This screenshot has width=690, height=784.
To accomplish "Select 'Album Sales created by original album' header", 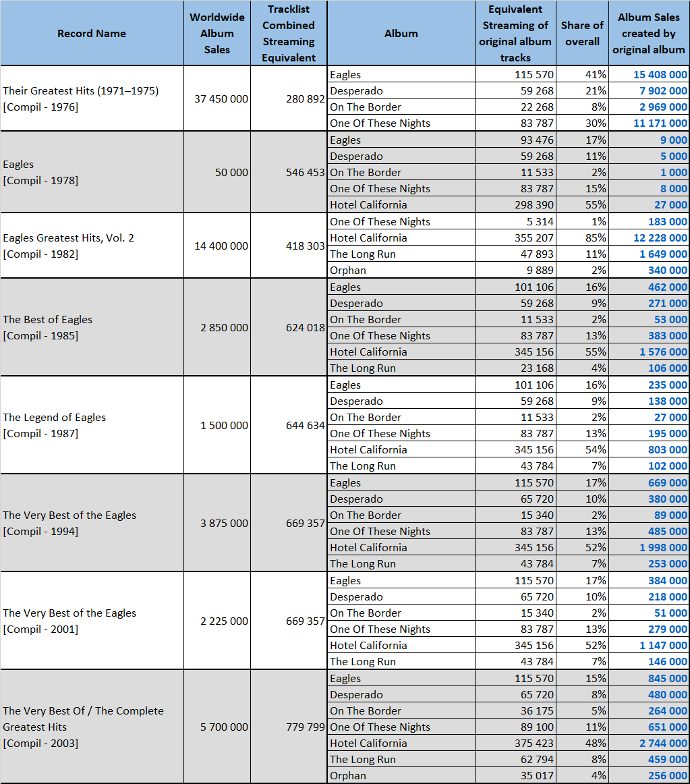I will pyautogui.click(x=648, y=34).
